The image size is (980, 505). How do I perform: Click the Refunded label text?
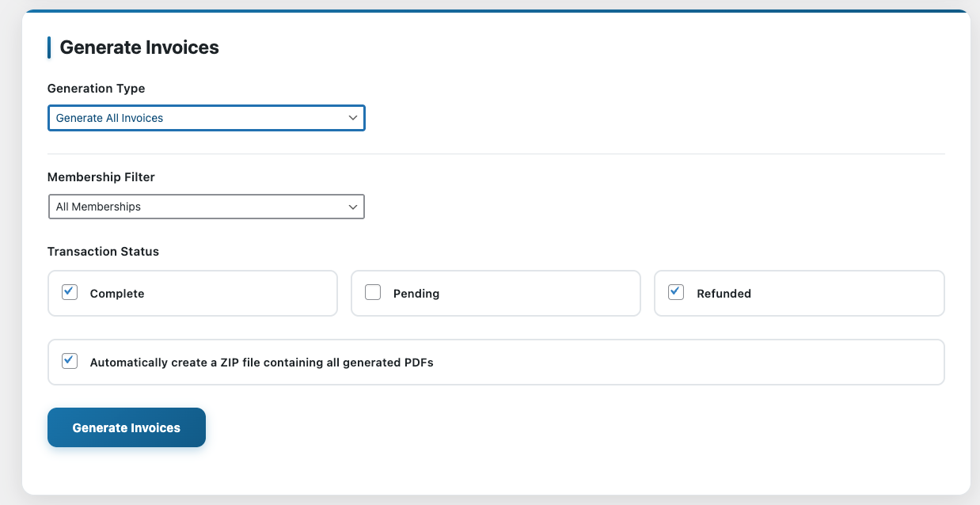(x=723, y=293)
